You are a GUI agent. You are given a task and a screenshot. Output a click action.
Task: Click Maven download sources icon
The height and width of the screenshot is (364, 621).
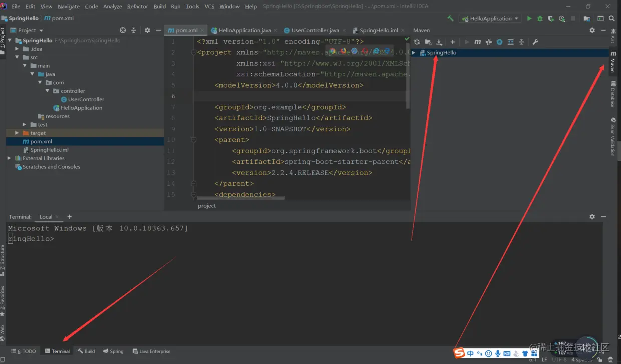pyautogui.click(x=439, y=42)
